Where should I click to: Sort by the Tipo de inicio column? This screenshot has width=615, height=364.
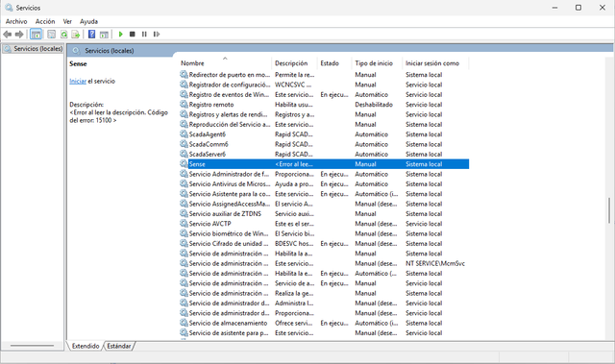pos(376,63)
